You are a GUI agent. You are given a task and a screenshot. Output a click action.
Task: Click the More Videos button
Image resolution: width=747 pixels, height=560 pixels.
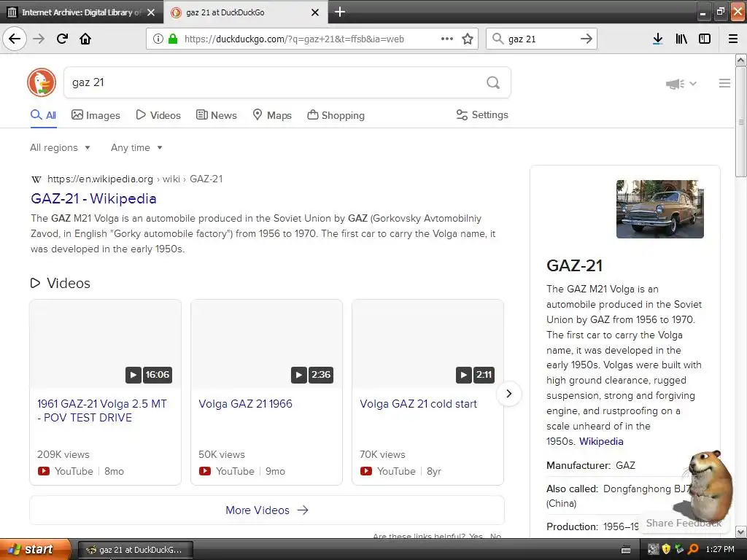pos(267,510)
